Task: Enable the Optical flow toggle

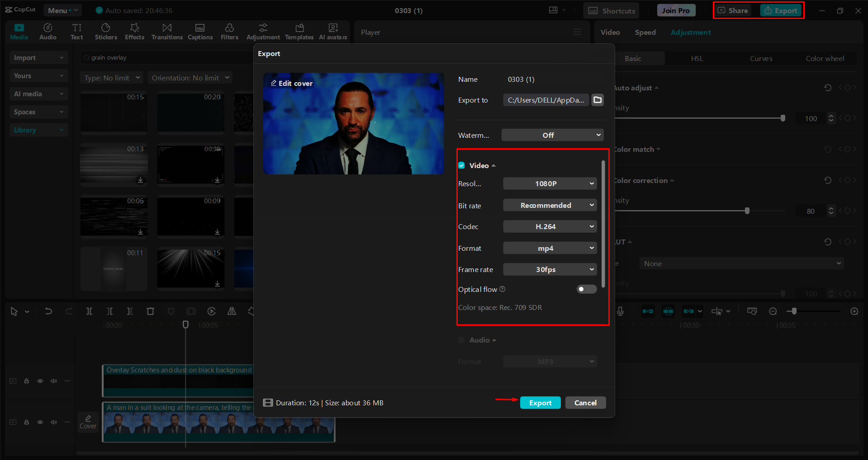Action: tap(586, 289)
